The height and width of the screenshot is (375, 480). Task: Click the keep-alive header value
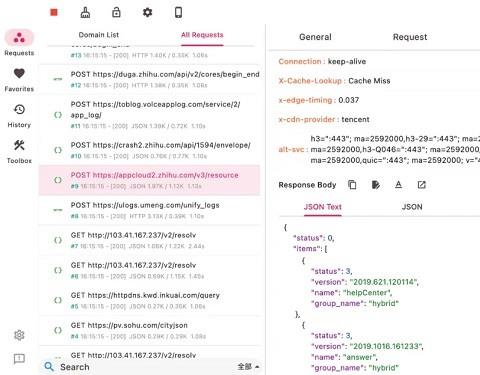coord(347,61)
